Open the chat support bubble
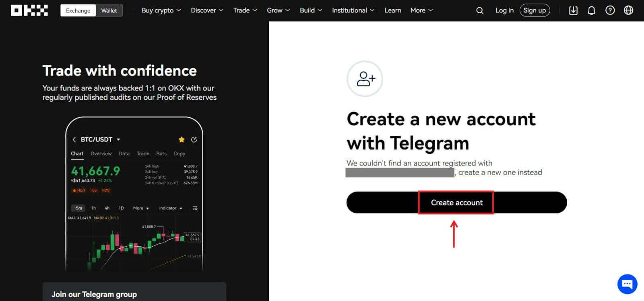The image size is (644, 301). (627, 284)
